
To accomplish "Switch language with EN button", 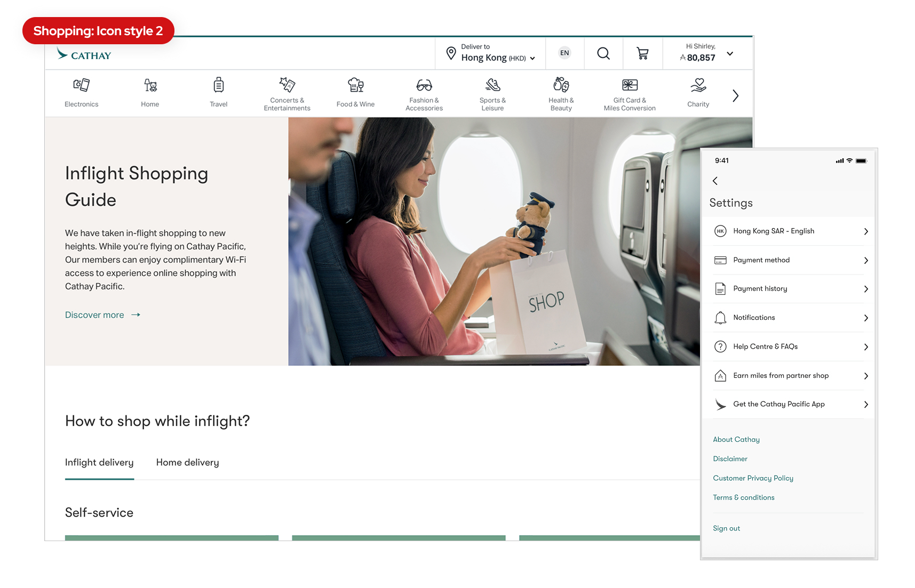I will 564,53.
